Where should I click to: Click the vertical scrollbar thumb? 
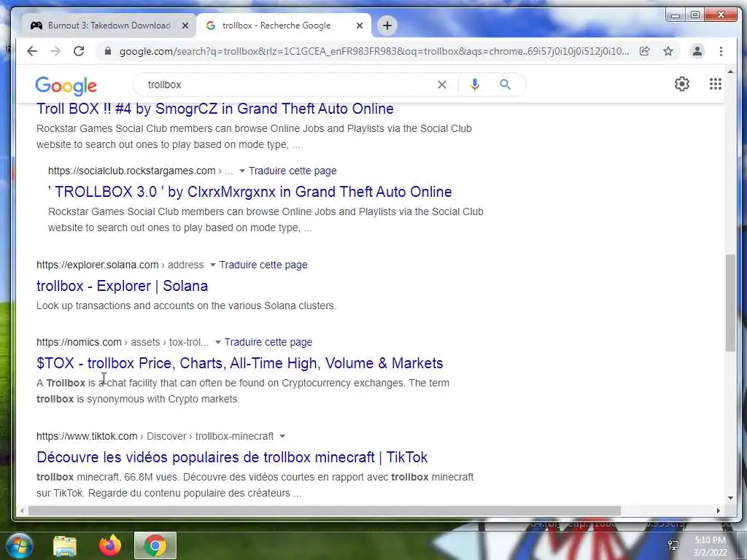(x=730, y=303)
